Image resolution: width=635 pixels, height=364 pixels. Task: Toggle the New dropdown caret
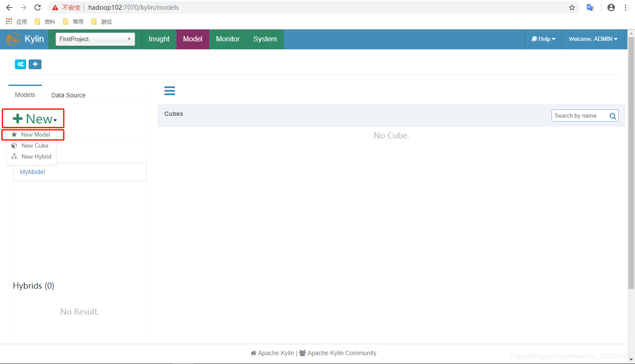[x=55, y=120]
